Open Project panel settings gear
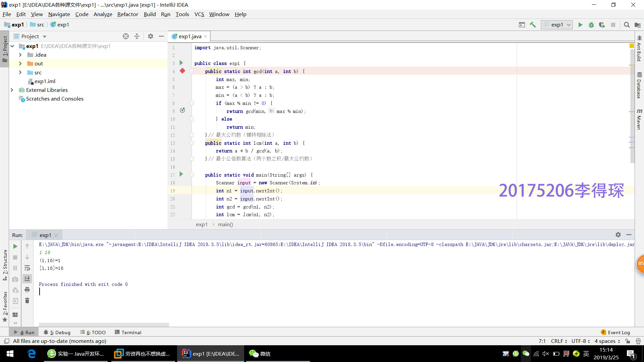The width and height of the screenshot is (644, 362). (x=151, y=36)
